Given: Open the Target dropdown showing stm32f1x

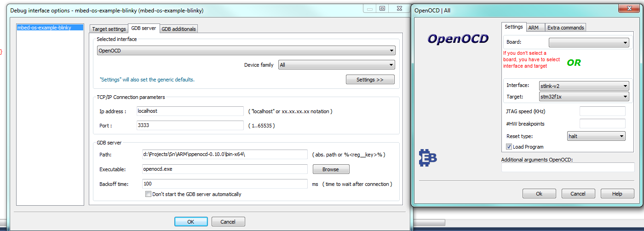Looking at the screenshot, I should (x=584, y=97).
